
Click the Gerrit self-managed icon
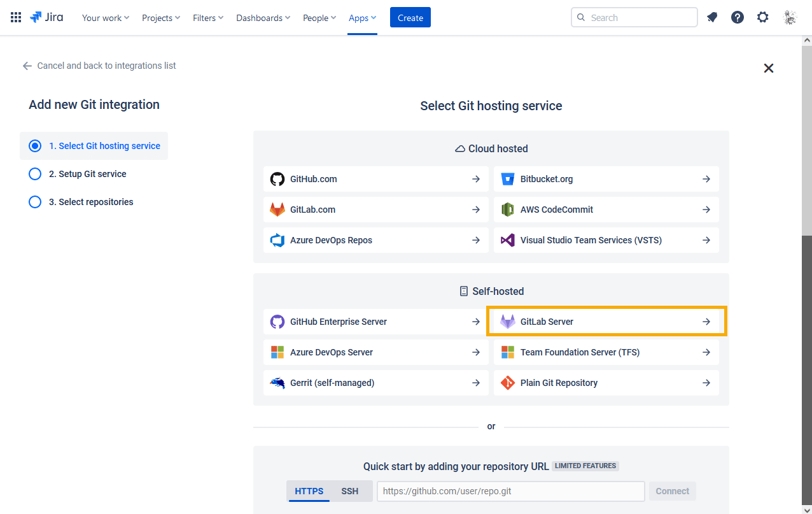(x=277, y=383)
